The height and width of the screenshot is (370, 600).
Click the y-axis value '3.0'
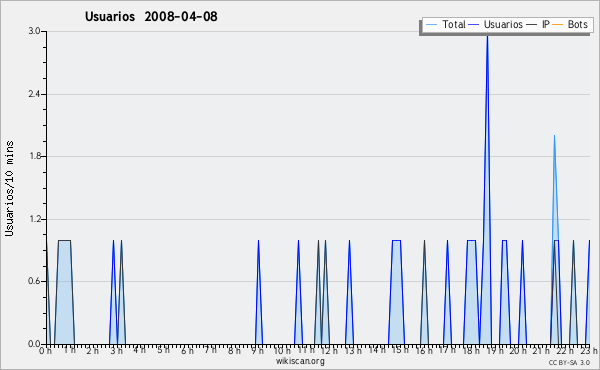34,31
